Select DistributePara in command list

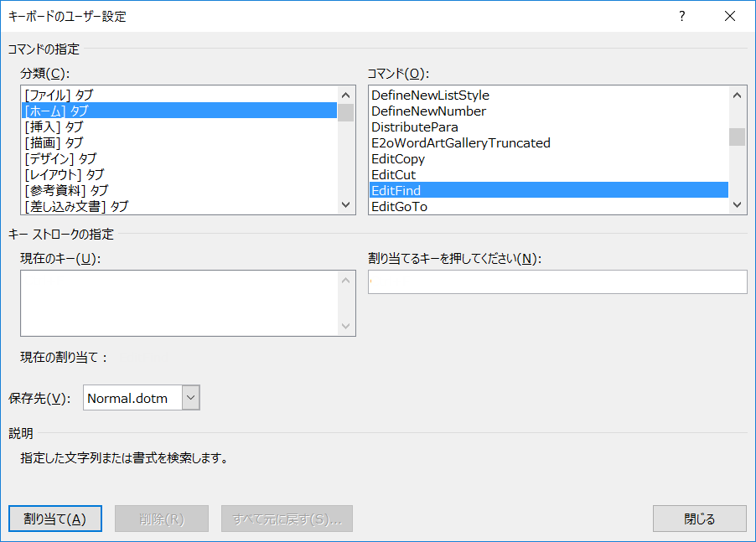(x=415, y=126)
